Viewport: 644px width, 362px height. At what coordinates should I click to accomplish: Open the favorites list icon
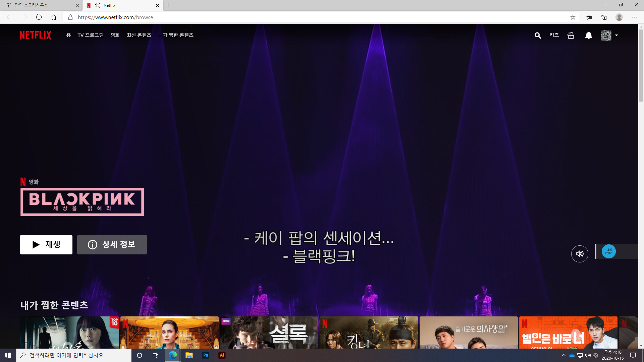click(589, 17)
